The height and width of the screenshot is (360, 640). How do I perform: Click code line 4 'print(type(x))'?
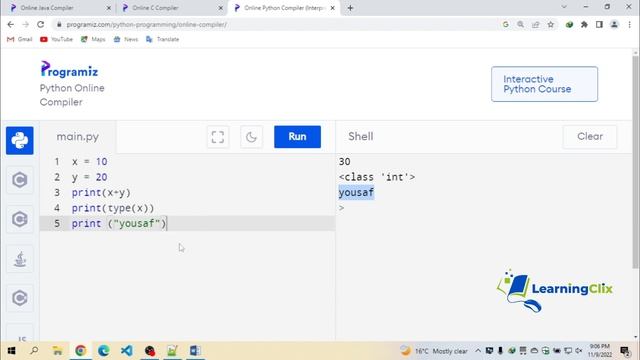point(113,208)
